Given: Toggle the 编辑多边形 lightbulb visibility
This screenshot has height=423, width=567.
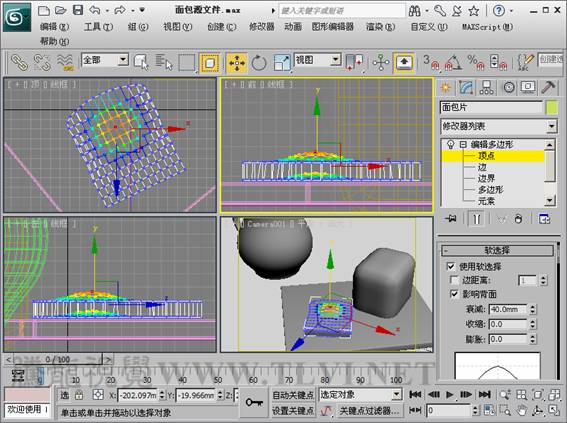Looking at the screenshot, I should (x=451, y=145).
